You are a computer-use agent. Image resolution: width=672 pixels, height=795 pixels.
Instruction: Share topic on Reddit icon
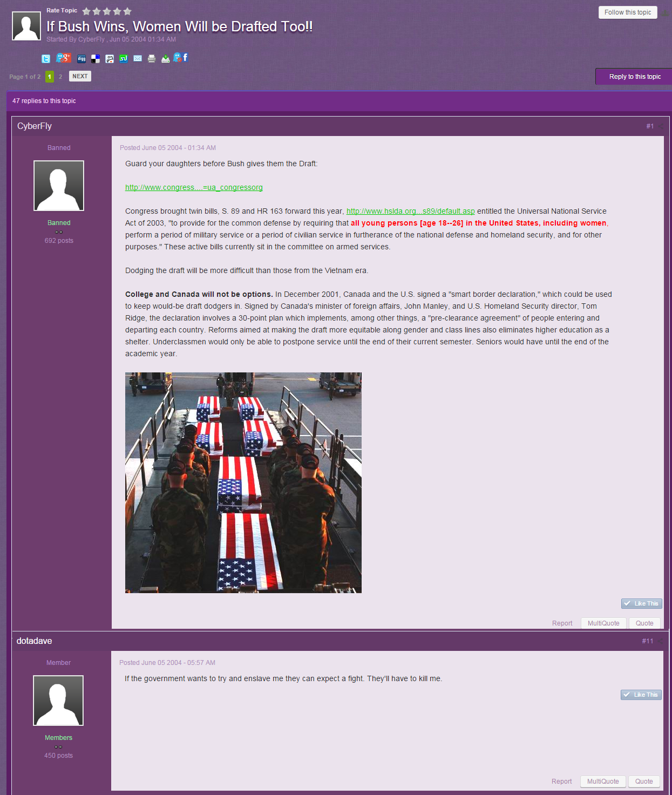tap(110, 59)
